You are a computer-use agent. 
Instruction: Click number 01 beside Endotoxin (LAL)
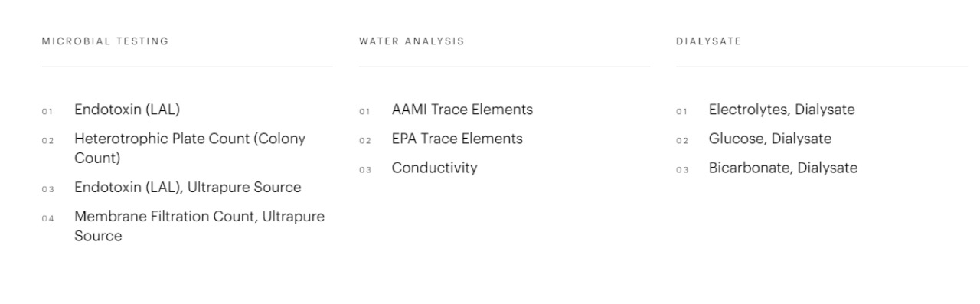[x=47, y=112]
